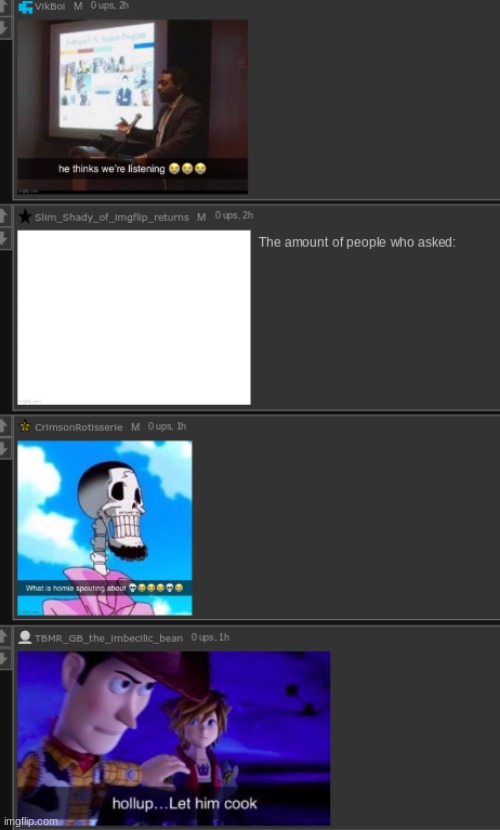Image resolution: width=500 pixels, height=830 pixels.
Task: Click M badge next to VikBoi
Action: pos(78,7)
